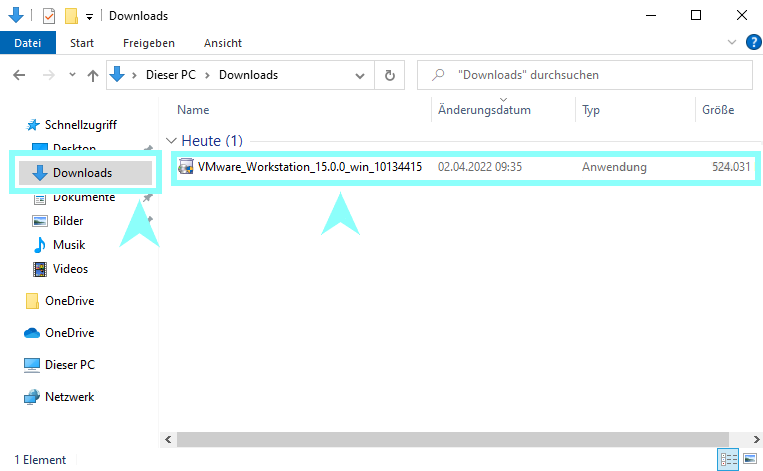
Task: Switch to the Freigeben ribbon tab
Action: pyautogui.click(x=149, y=43)
